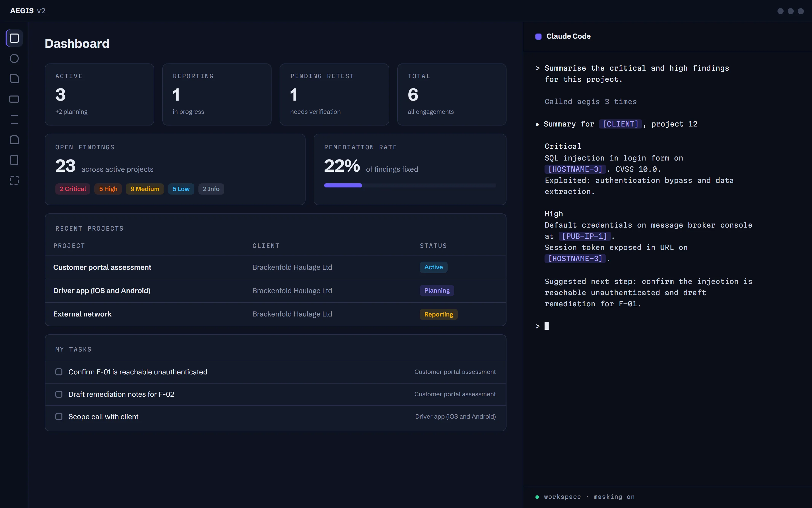Open the Active projects stat card
Image resolution: width=812 pixels, height=508 pixels.
pyautogui.click(x=99, y=94)
